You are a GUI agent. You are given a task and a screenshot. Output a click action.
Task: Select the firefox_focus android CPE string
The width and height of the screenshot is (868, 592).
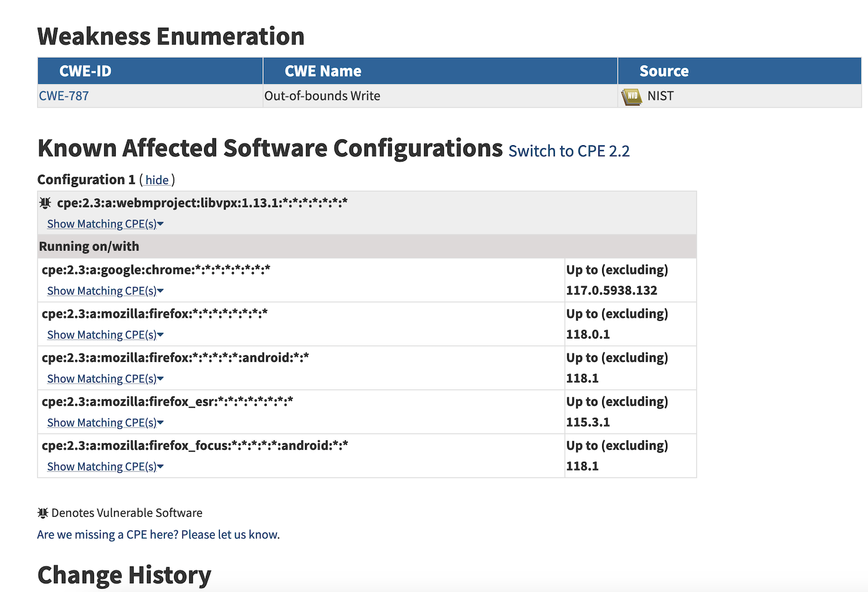pos(195,446)
